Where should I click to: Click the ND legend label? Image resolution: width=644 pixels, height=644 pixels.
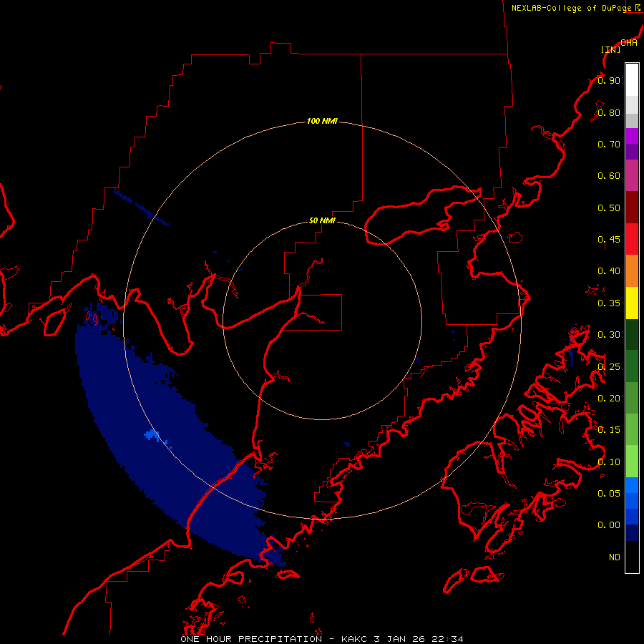615,557
